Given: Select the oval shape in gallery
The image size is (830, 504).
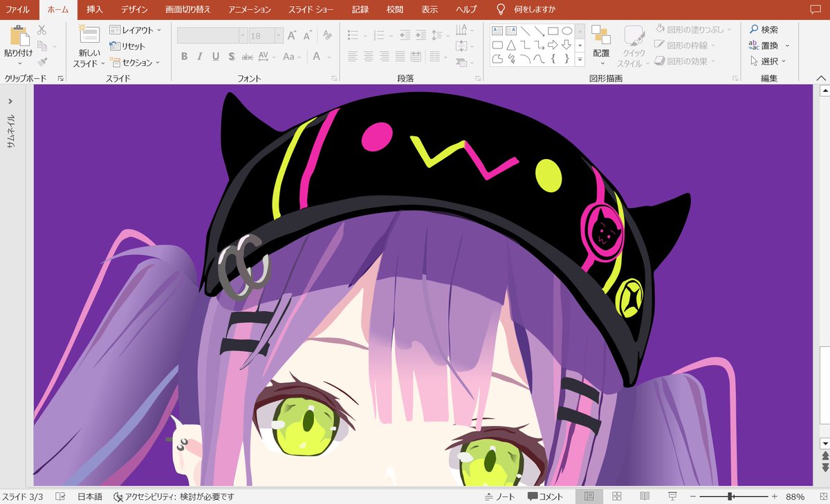Looking at the screenshot, I should [x=566, y=31].
